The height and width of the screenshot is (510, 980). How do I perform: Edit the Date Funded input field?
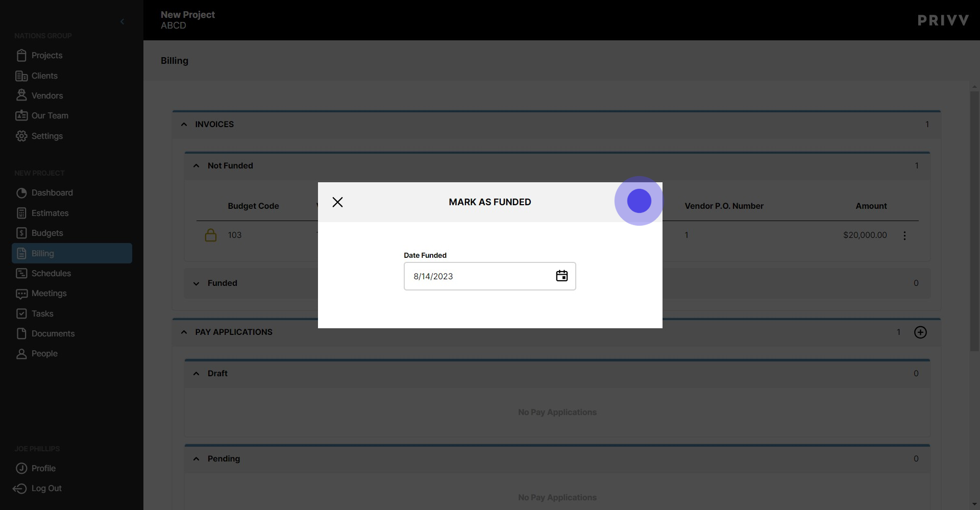[x=489, y=276]
